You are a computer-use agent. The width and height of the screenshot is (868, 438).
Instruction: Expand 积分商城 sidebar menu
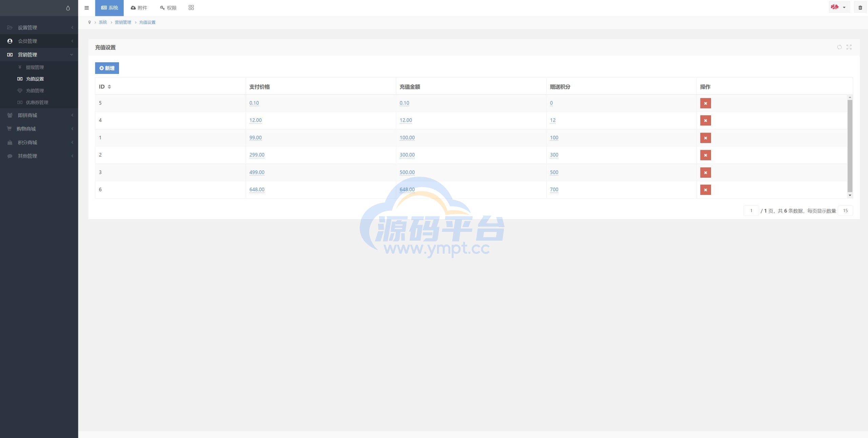[39, 142]
